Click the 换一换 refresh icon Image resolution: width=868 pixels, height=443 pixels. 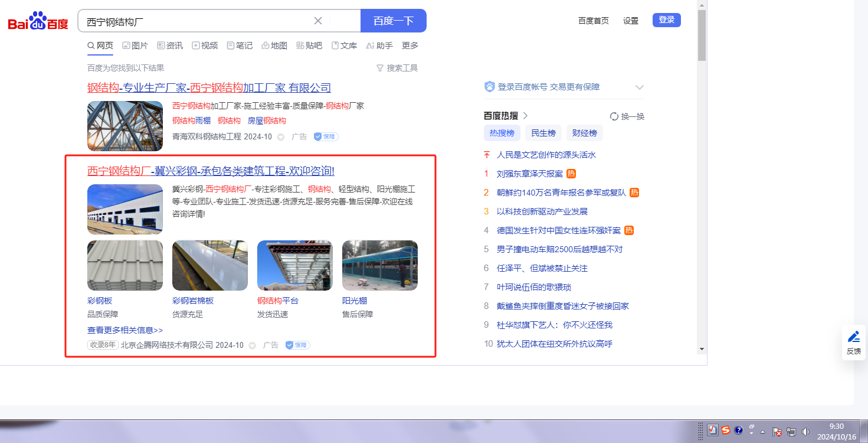point(614,116)
